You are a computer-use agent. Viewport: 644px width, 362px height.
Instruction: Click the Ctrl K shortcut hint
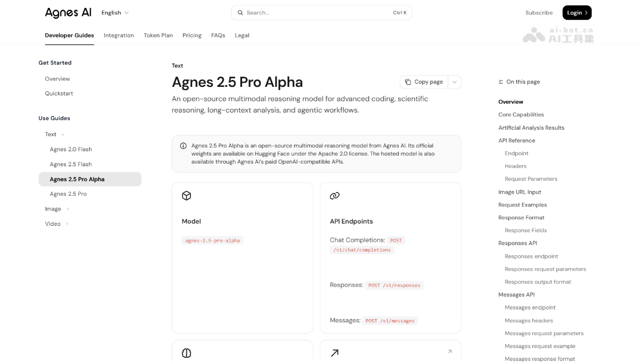tap(400, 12)
